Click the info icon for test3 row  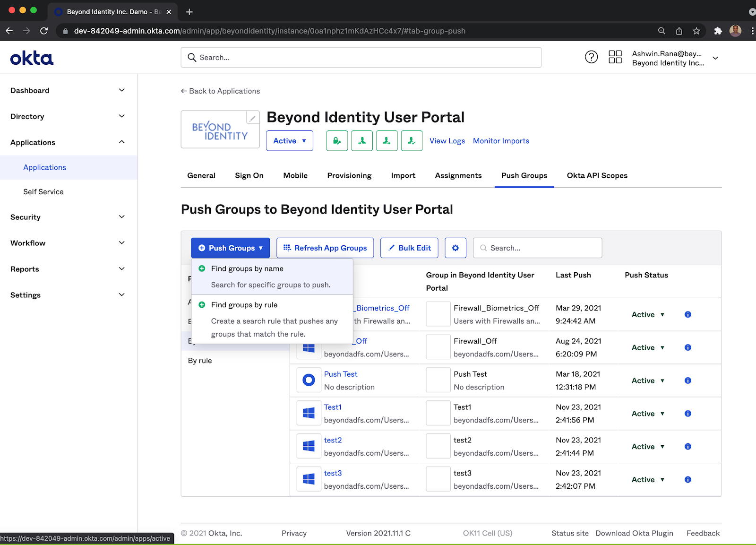click(687, 479)
